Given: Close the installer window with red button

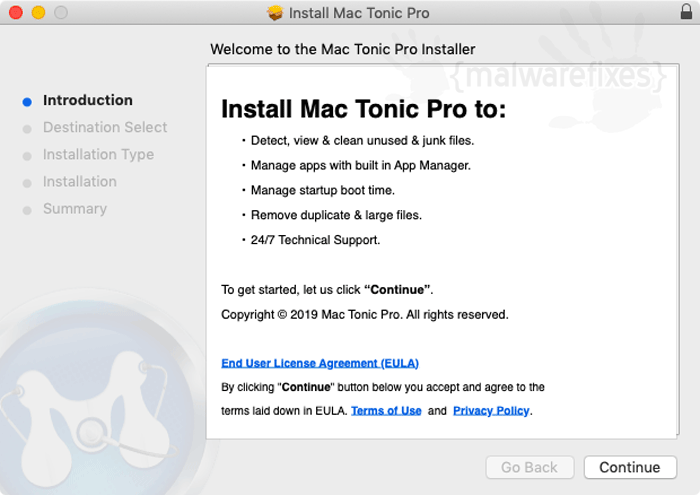Looking at the screenshot, I should pyautogui.click(x=16, y=12).
